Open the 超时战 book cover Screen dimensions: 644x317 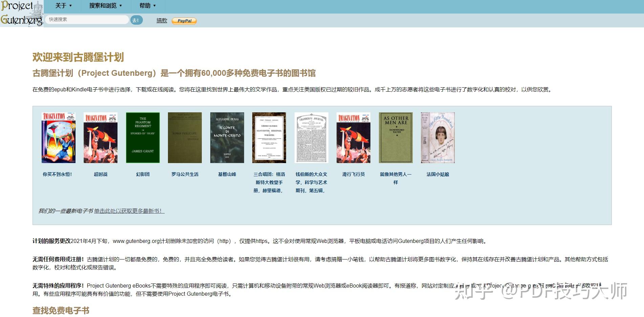click(x=101, y=138)
